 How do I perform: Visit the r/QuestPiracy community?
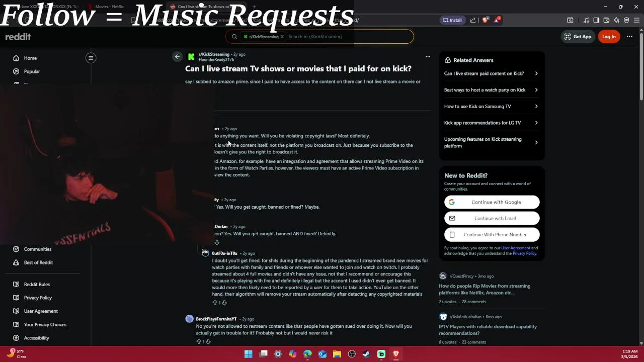click(461, 276)
